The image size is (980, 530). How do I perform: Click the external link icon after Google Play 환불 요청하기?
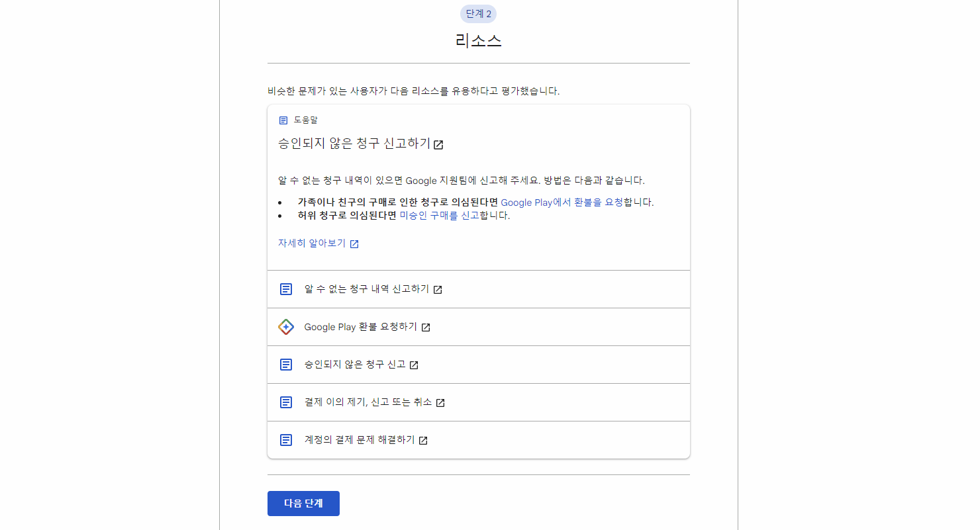[426, 326]
